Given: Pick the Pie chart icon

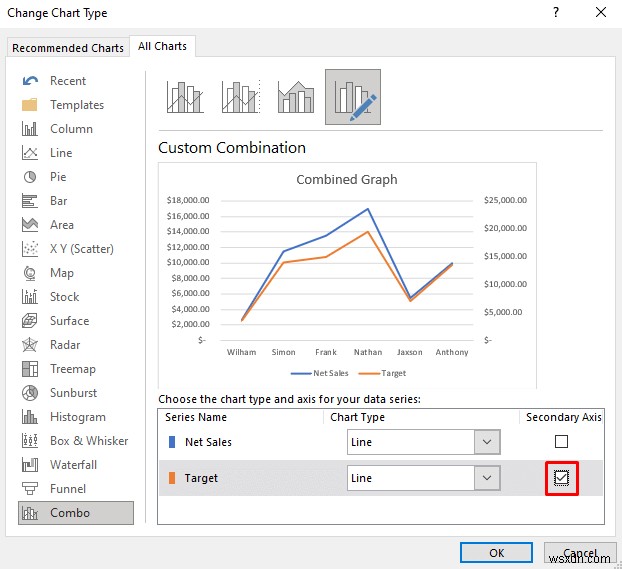Looking at the screenshot, I should coord(30,177).
